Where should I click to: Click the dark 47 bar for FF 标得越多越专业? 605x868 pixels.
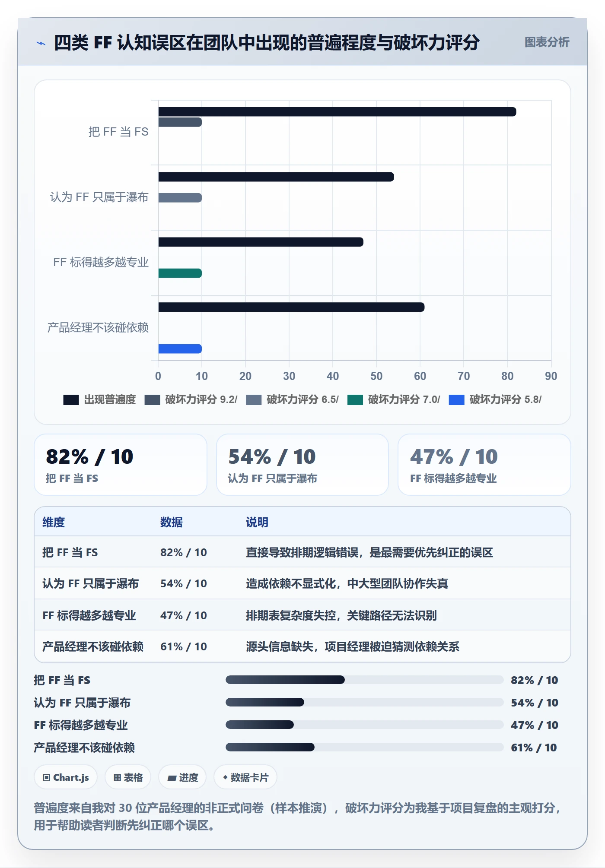pyautogui.click(x=261, y=242)
